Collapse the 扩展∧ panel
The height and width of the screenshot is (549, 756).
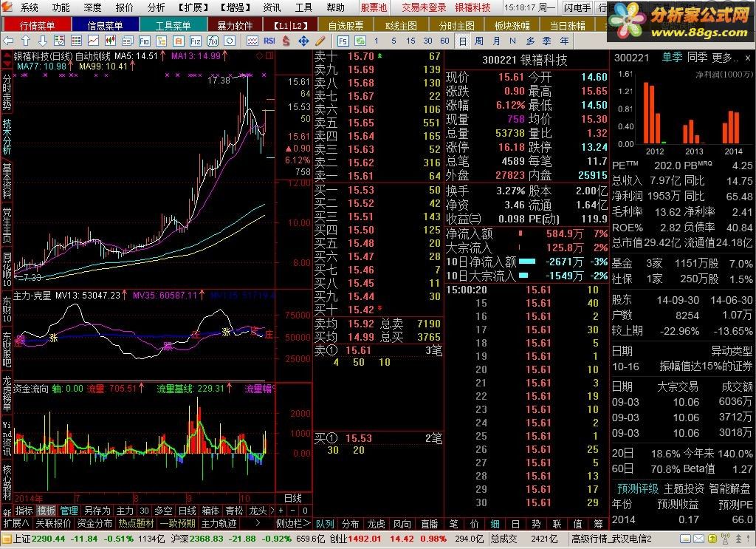16,523
